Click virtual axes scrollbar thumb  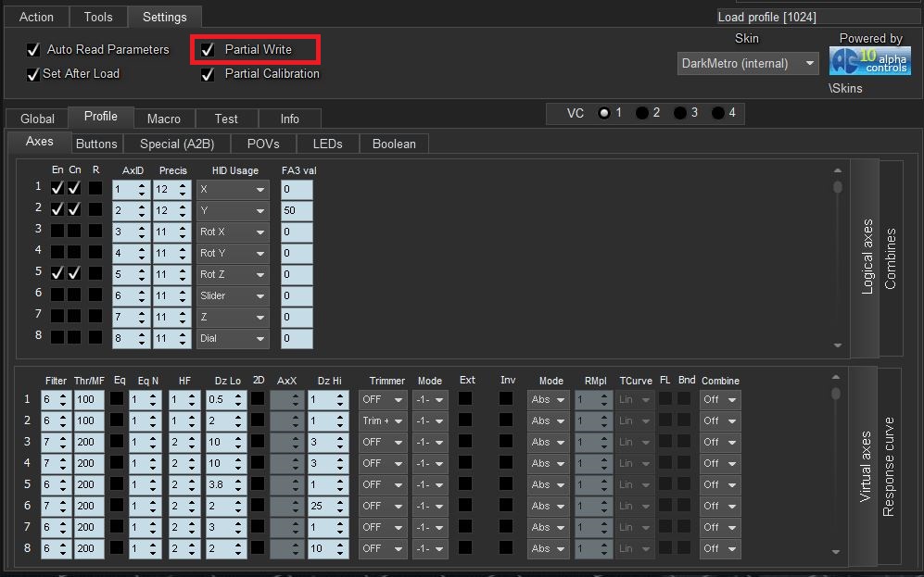coord(836,394)
